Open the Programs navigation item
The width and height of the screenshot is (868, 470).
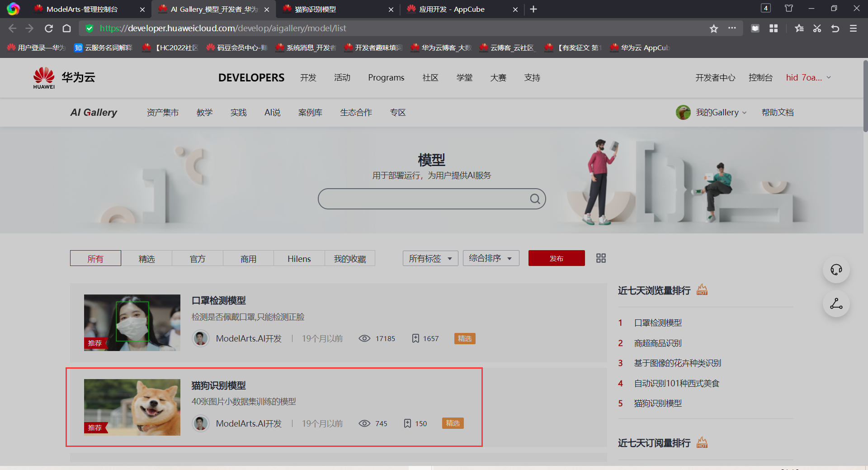click(386, 78)
